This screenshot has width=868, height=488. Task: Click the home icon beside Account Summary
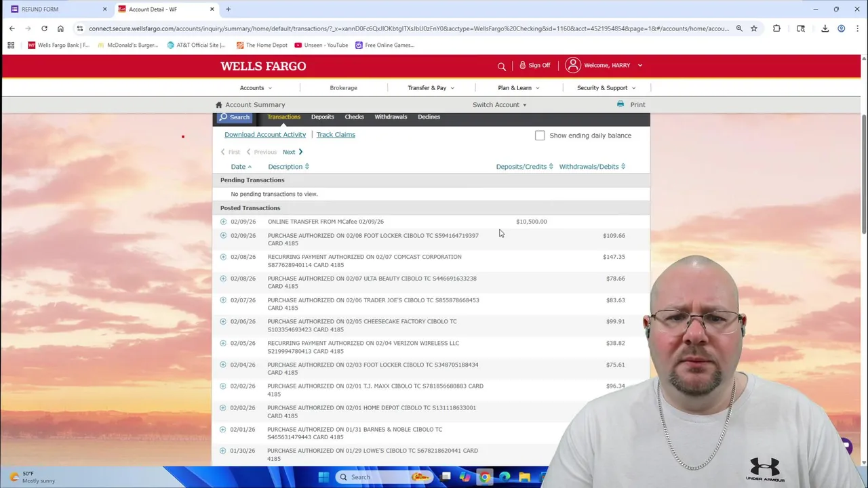(x=218, y=105)
